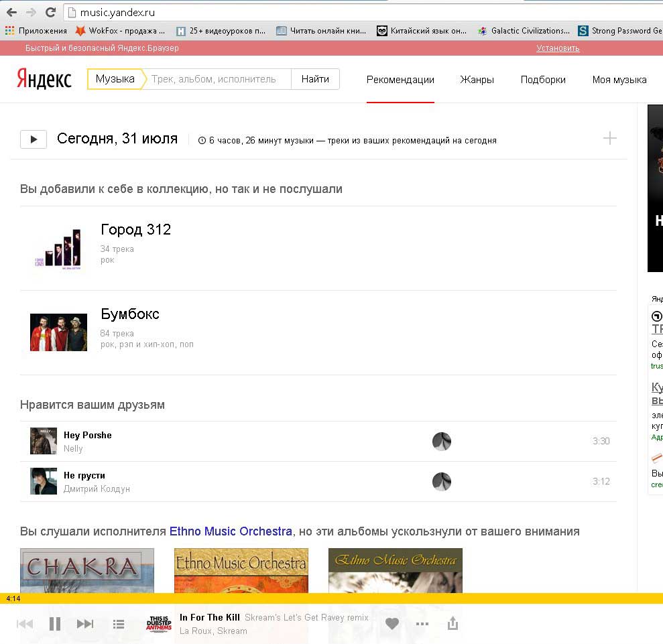The height and width of the screenshot is (644, 663).
Task: Open the Подборки tab
Action: [543, 80]
